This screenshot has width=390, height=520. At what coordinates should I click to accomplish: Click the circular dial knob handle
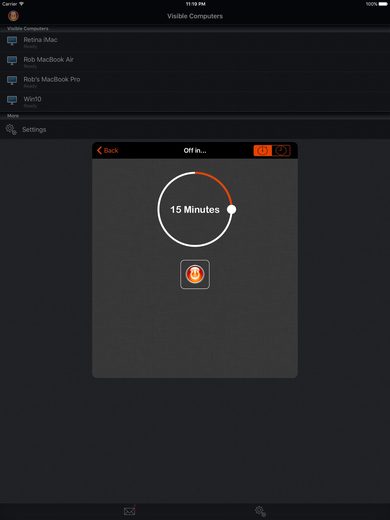(231, 209)
